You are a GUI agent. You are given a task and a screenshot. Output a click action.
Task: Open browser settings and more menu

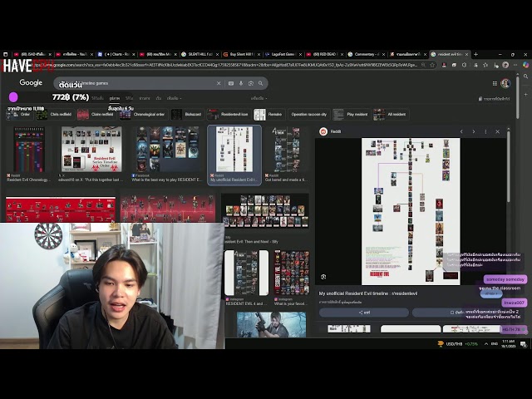coord(515,65)
